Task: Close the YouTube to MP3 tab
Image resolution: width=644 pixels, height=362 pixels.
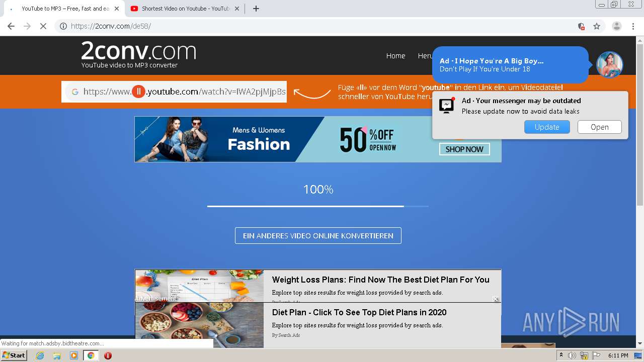Action: click(117, 9)
